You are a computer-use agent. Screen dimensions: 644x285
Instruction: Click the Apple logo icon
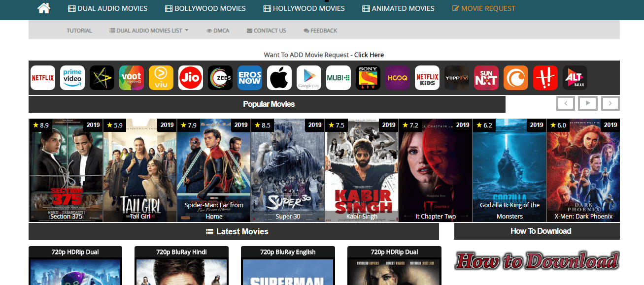pyautogui.click(x=279, y=78)
